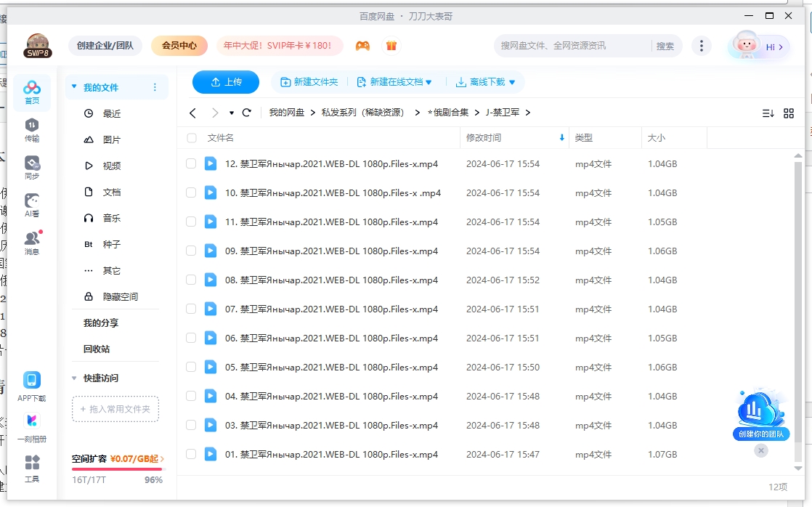Viewport: 812px width, 507px height.
Task: Click the Hi mascot profile badge
Action: pos(759,46)
